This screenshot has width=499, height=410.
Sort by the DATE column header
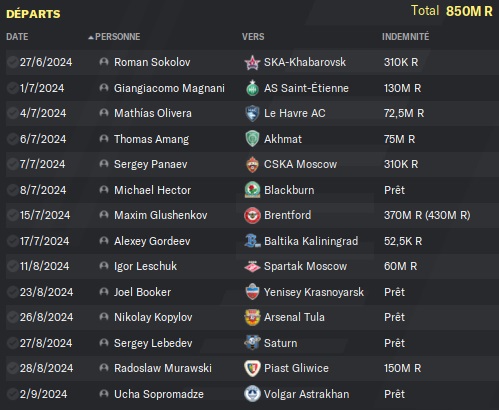tap(17, 37)
